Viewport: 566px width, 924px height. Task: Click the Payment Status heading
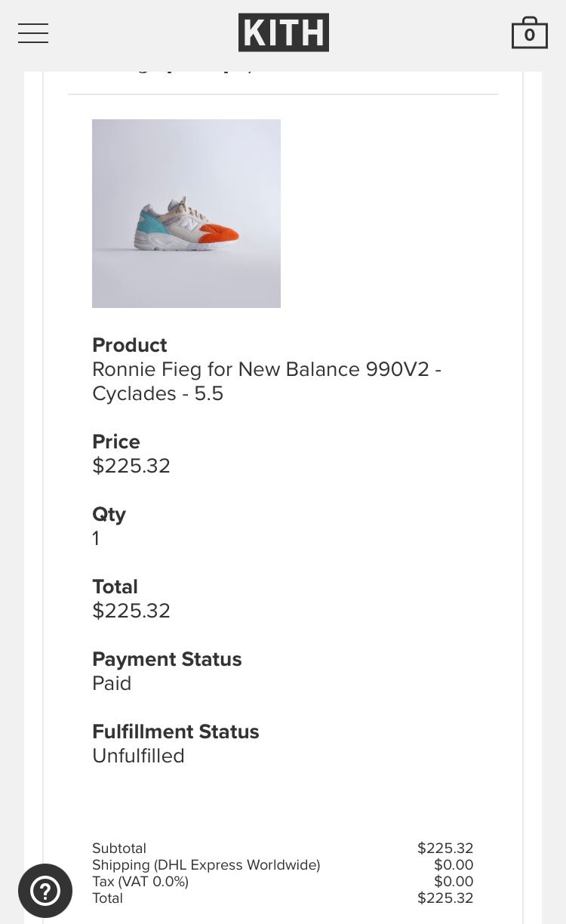(x=167, y=659)
